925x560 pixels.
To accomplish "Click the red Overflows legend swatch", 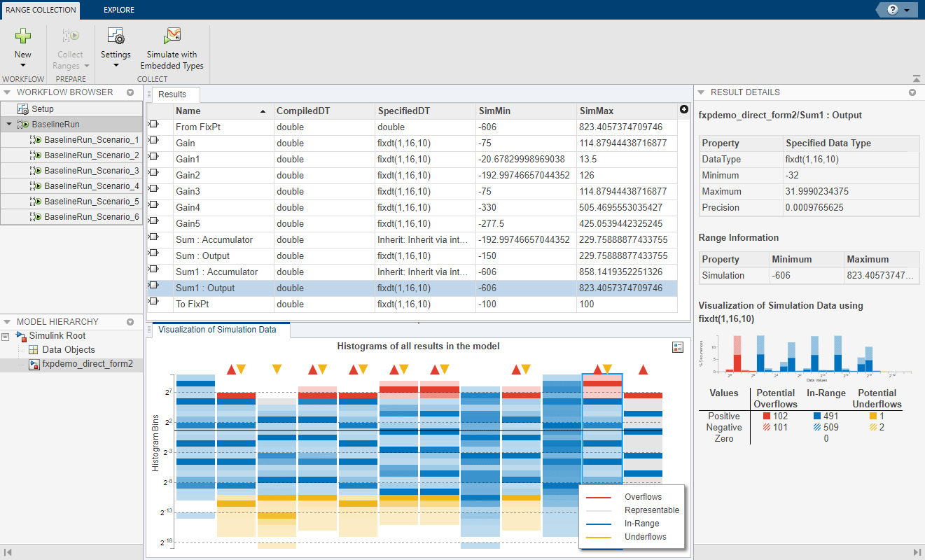I will click(599, 497).
